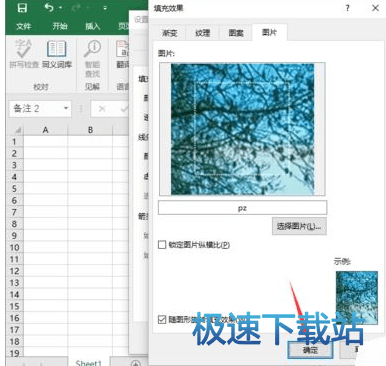Switch to the 渐变 gradient tab
Screen dimensions: 386x366
pyautogui.click(x=169, y=33)
